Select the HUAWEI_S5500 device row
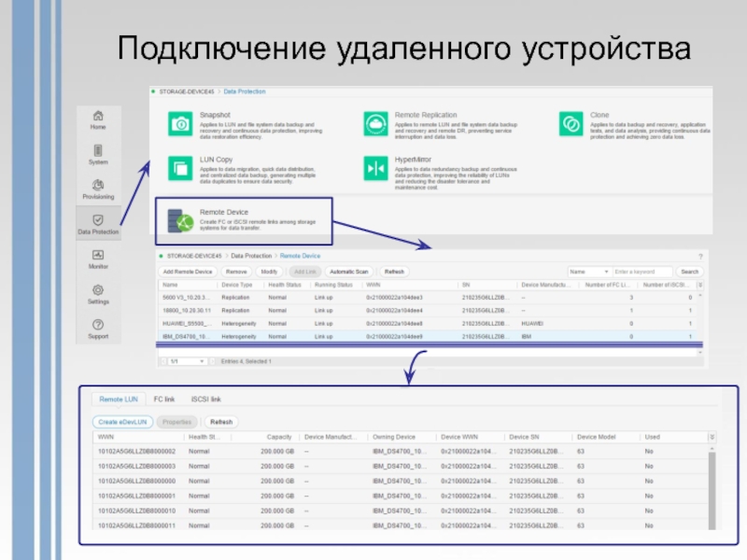 pyautogui.click(x=189, y=323)
